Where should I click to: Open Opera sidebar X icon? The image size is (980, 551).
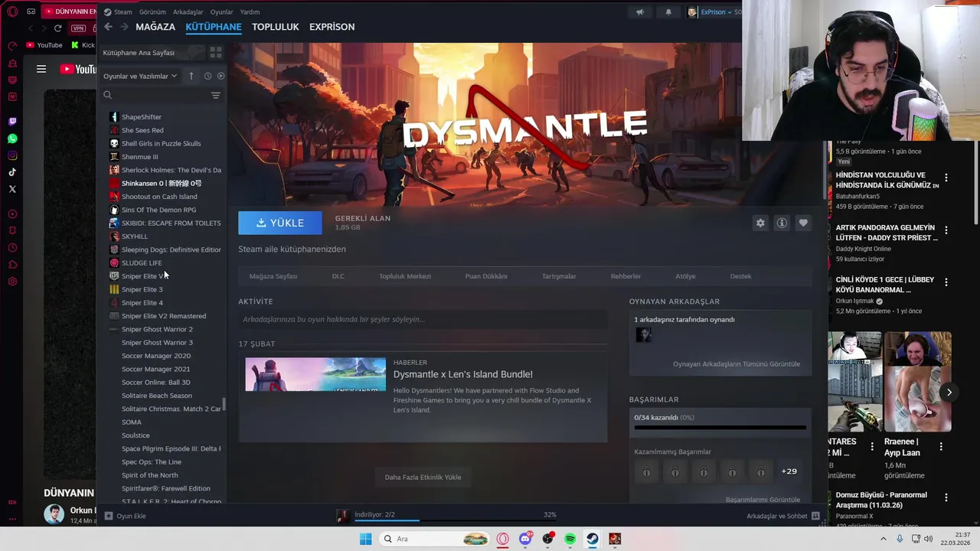(12, 189)
